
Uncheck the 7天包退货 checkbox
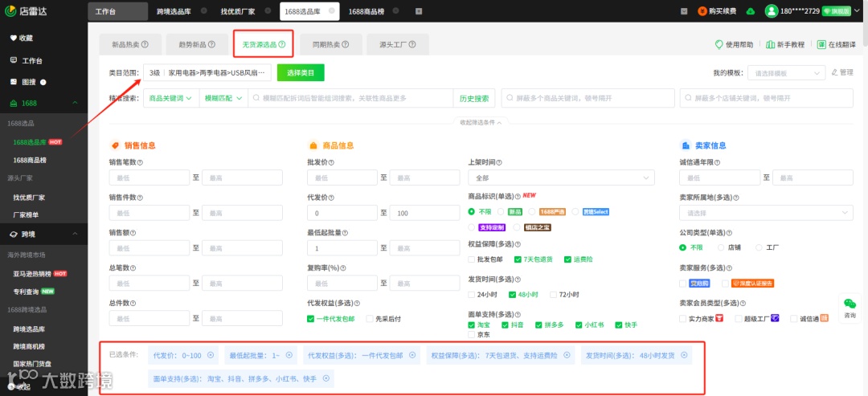tap(518, 259)
